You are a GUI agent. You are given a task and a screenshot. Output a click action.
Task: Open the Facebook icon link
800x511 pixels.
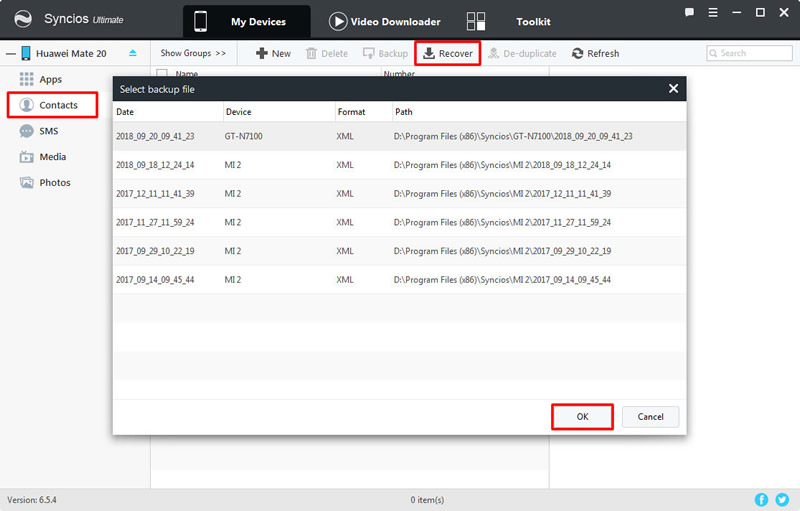click(x=761, y=500)
